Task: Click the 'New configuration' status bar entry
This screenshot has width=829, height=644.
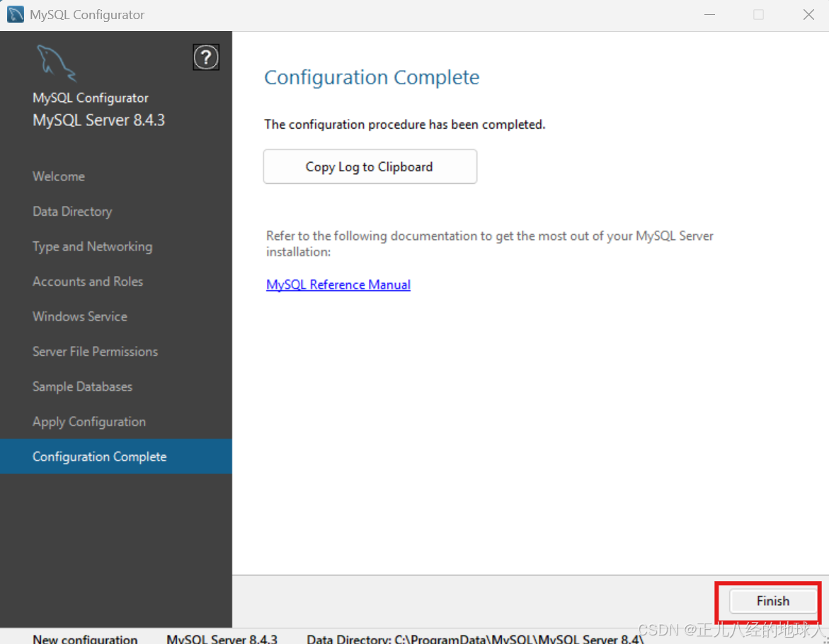Action: pos(85,638)
